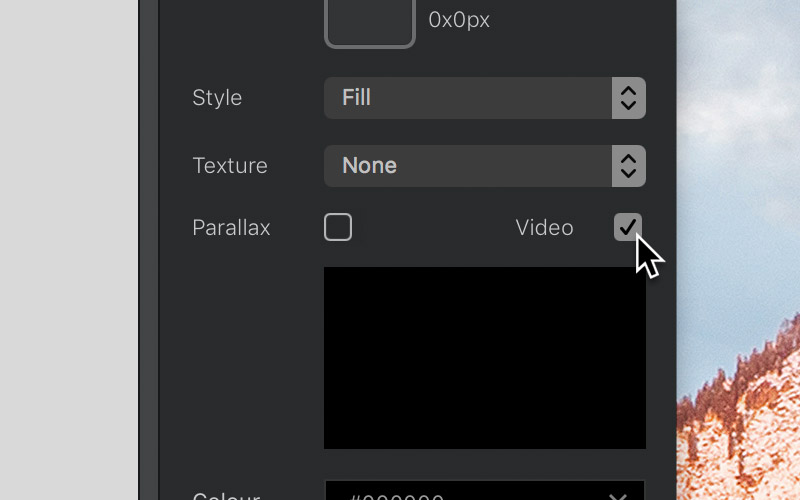Enable the Parallax checkbox
Viewport: 800px width, 500px height.
click(x=338, y=227)
